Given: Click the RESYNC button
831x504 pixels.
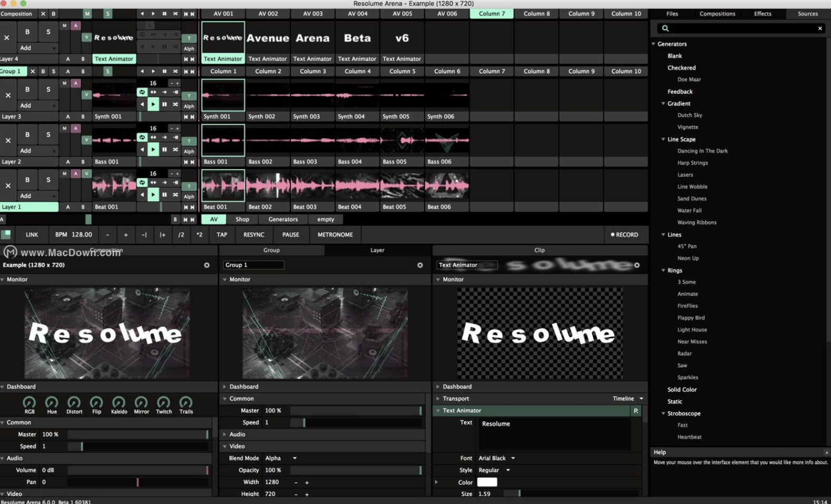Looking at the screenshot, I should [254, 235].
